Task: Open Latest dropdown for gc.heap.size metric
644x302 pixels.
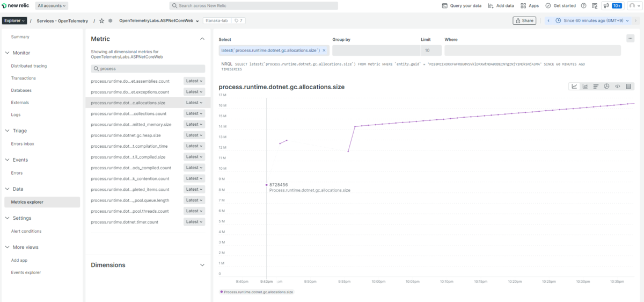Action: coord(194,135)
